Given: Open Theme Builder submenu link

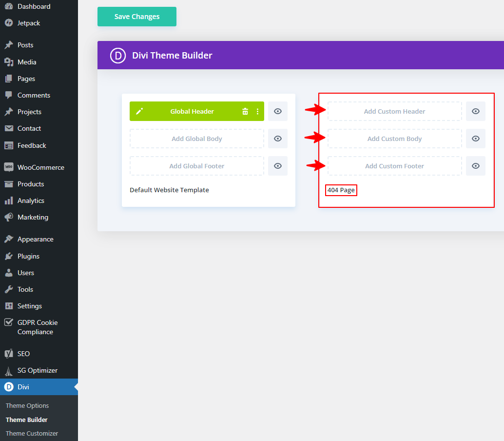Looking at the screenshot, I should click(x=27, y=420).
